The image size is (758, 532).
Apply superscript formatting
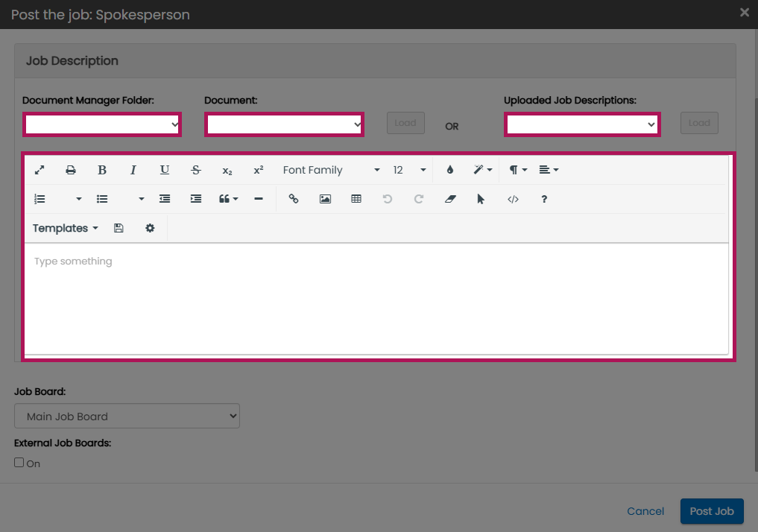259,170
